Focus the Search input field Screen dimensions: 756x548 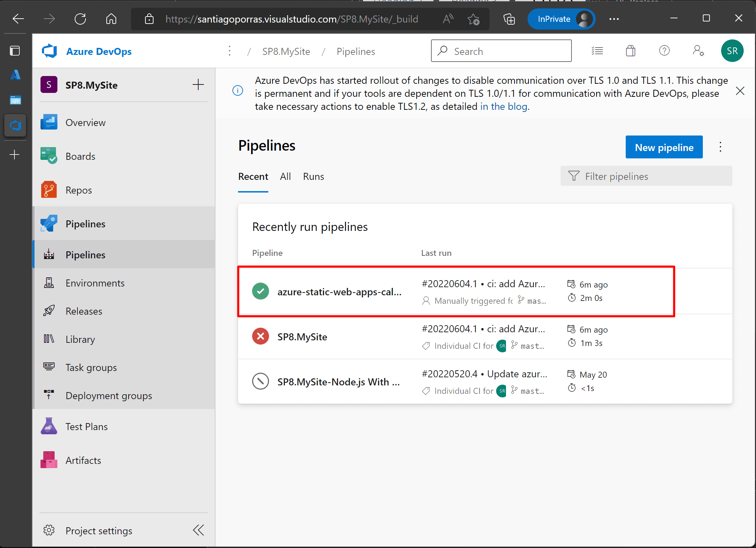pyautogui.click(x=501, y=51)
